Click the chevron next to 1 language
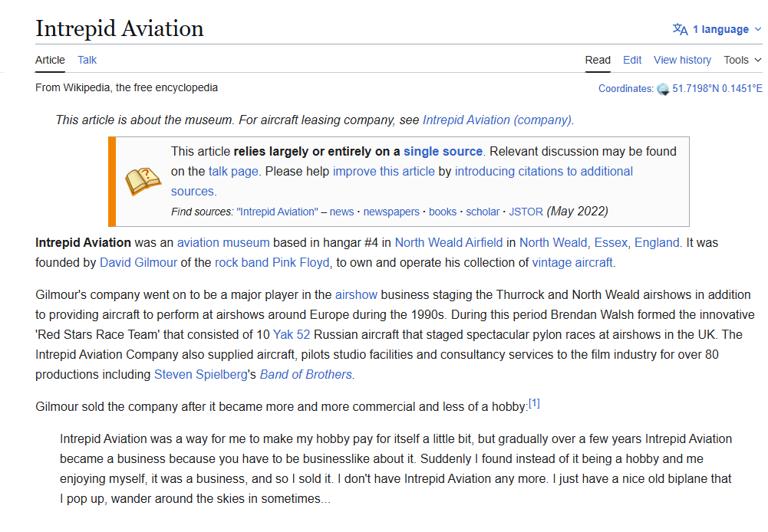Screen dimensions: 768x532 click(x=758, y=29)
